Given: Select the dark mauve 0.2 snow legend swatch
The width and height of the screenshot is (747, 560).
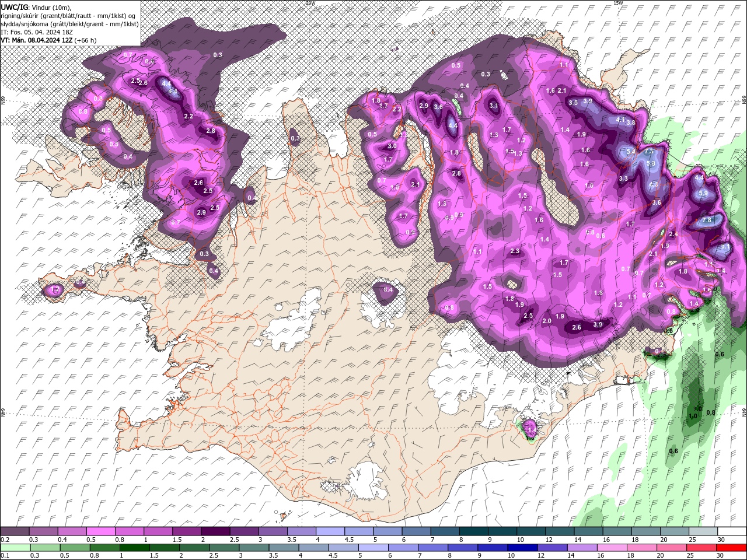Looking at the screenshot, I should pyautogui.click(x=15, y=531).
